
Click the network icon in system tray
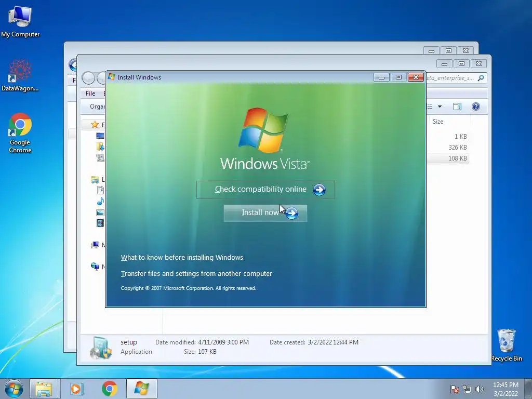tap(467, 389)
